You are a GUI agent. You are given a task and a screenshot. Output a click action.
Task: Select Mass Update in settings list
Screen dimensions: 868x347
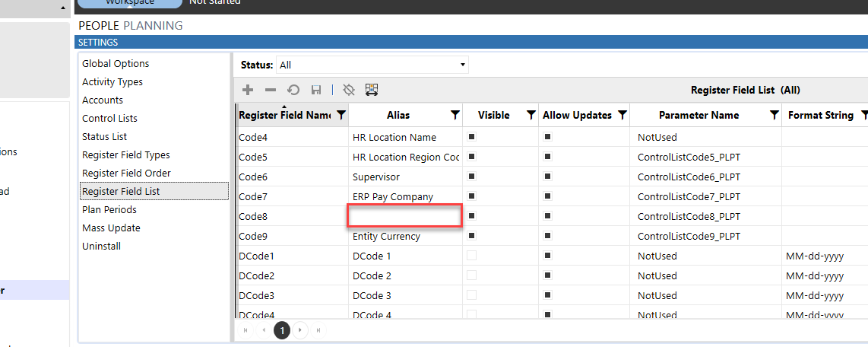(111, 228)
